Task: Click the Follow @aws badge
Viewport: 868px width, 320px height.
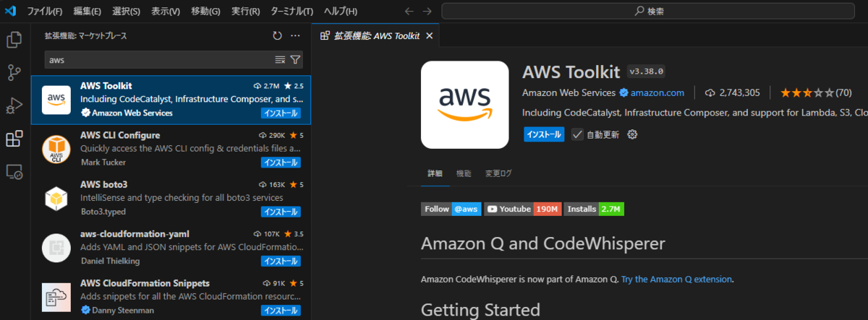Action: [x=451, y=209]
